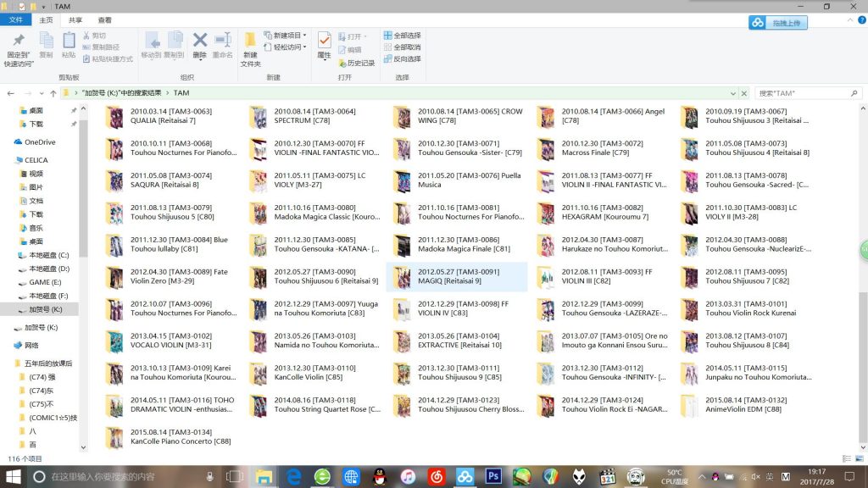Click Copy path (复制路径) in ribbon

click(x=101, y=47)
